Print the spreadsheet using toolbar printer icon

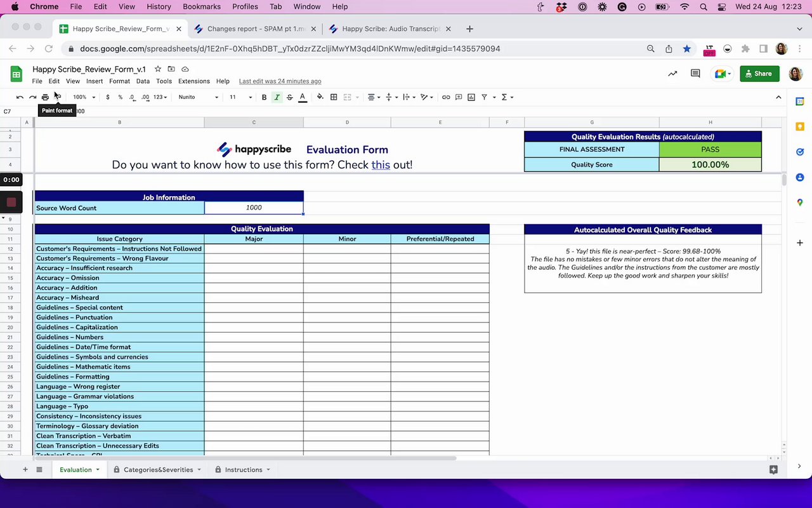tap(45, 97)
